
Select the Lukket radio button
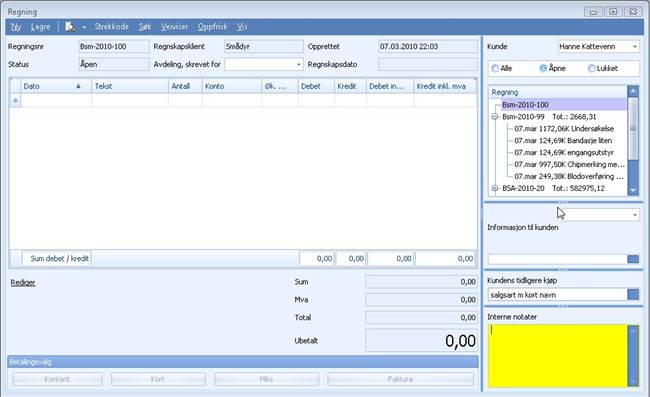(x=592, y=68)
